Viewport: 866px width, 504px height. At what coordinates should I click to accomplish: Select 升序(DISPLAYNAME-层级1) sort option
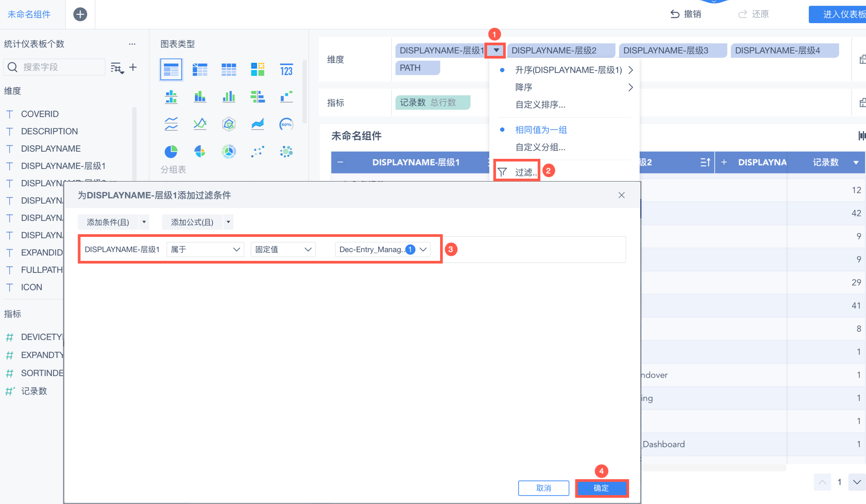568,70
